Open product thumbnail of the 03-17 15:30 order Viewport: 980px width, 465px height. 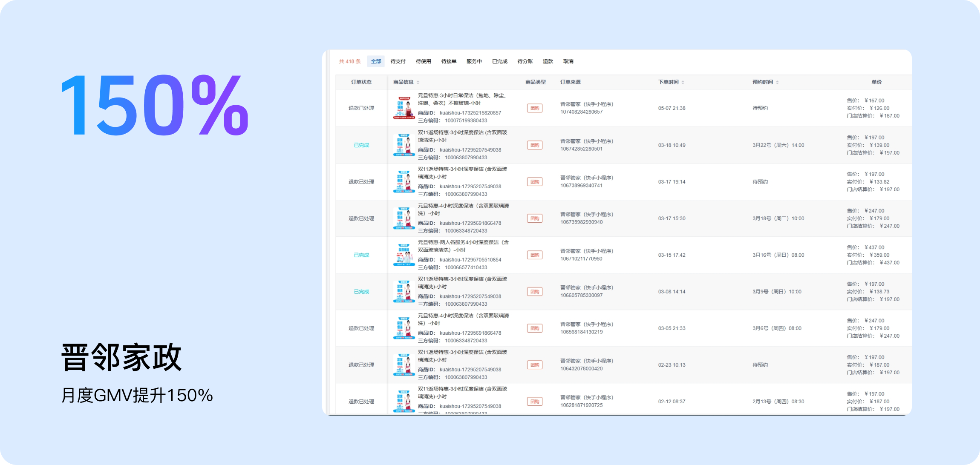point(404,218)
